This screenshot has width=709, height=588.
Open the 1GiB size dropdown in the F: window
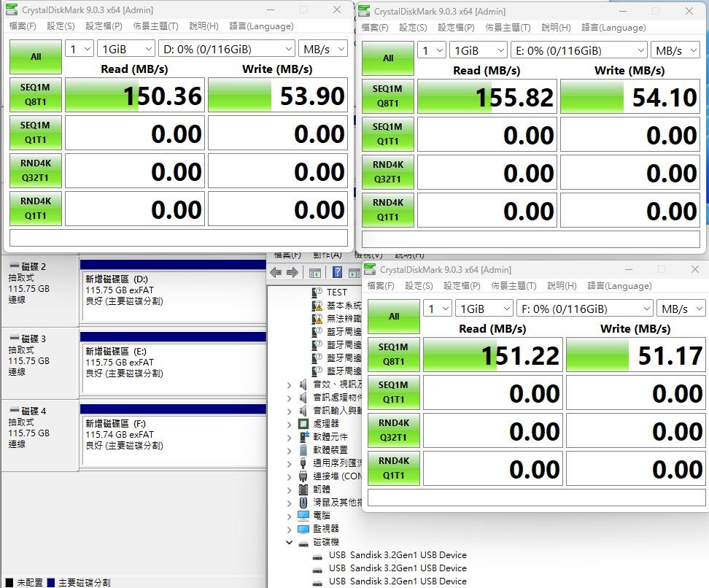pos(484,309)
